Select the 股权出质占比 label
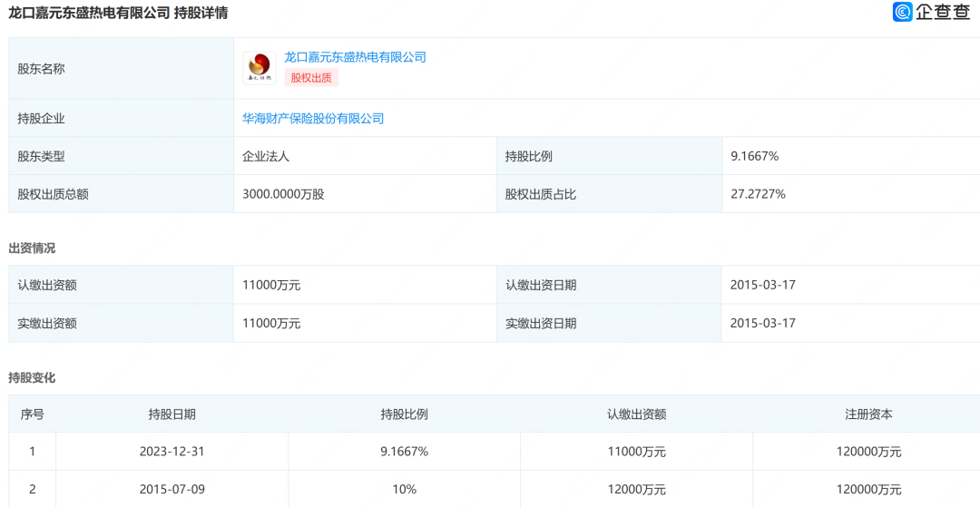The image size is (980, 507). click(541, 194)
